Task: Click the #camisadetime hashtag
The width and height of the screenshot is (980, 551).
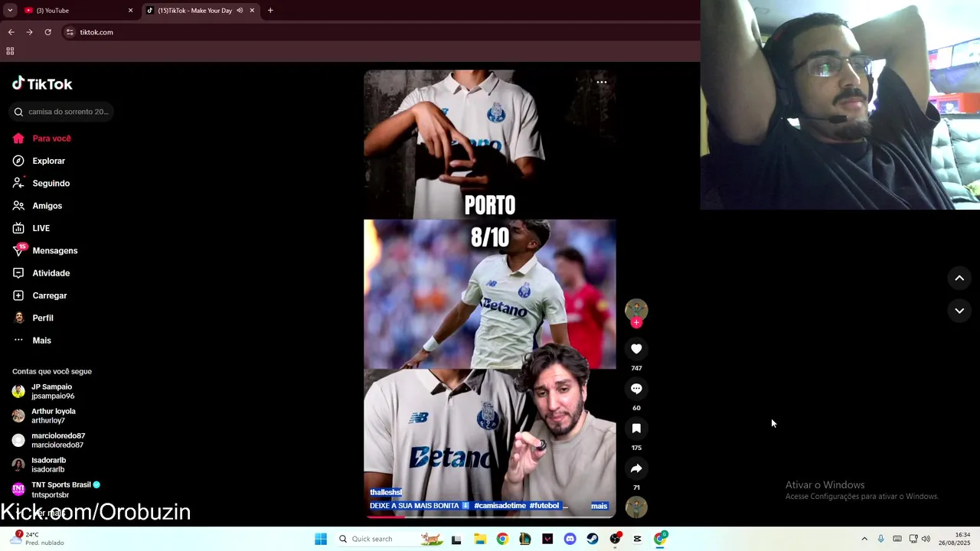Action: pyautogui.click(x=499, y=506)
